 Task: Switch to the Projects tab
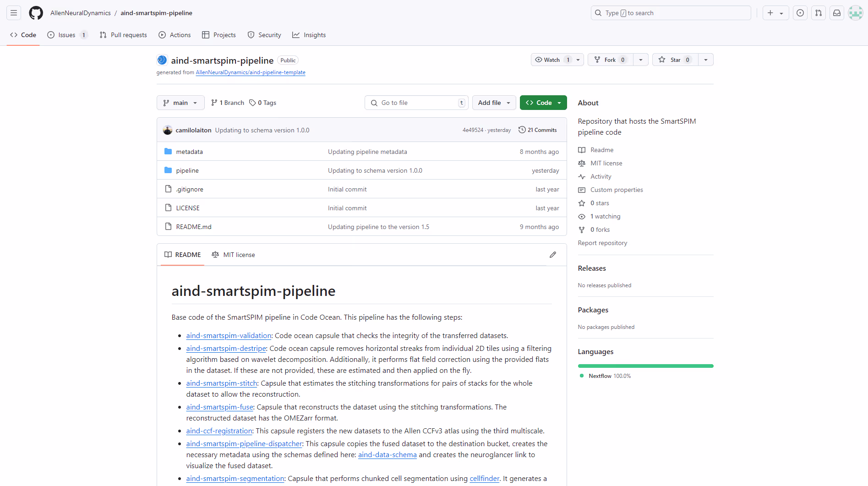click(x=219, y=35)
